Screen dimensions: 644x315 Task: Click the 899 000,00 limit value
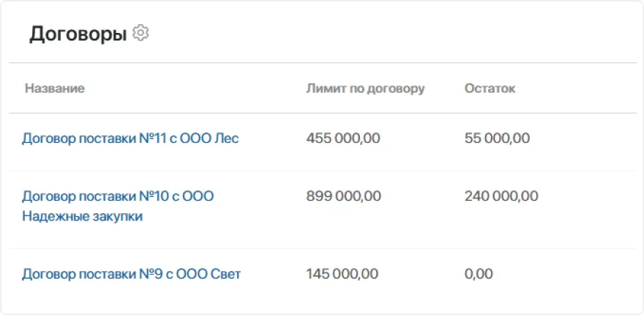[343, 196]
